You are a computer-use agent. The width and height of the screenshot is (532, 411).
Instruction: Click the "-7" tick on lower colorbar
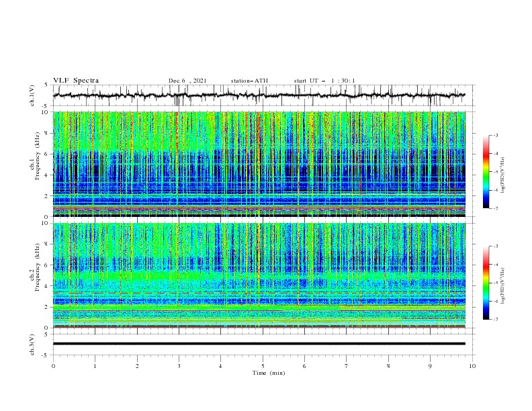(495, 320)
